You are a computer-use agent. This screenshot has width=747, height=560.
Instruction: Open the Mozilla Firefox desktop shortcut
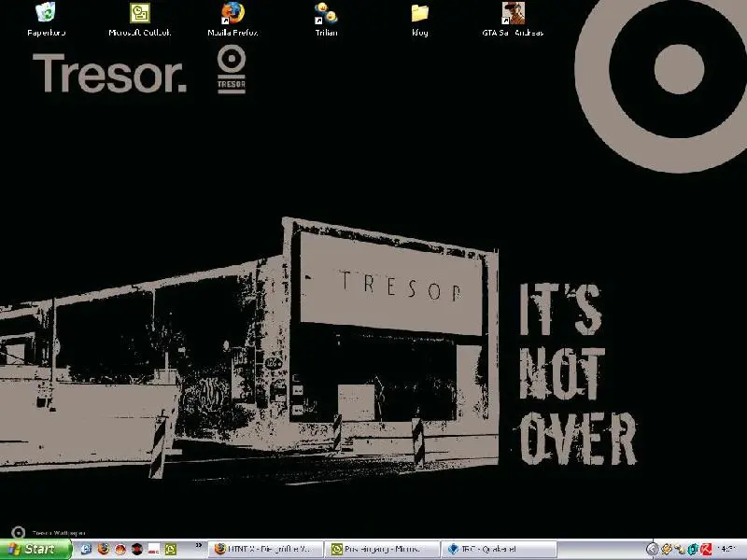(233, 13)
